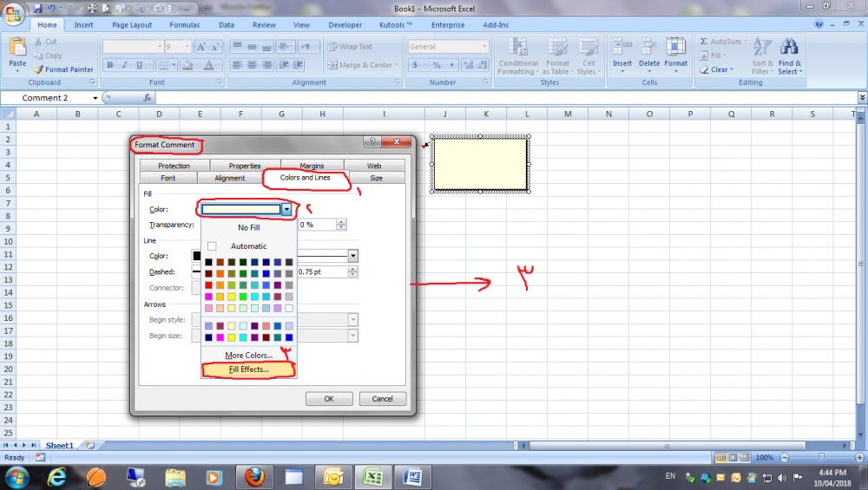Click the Increase Indent icon
868x490 pixels.
click(x=298, y=65)
